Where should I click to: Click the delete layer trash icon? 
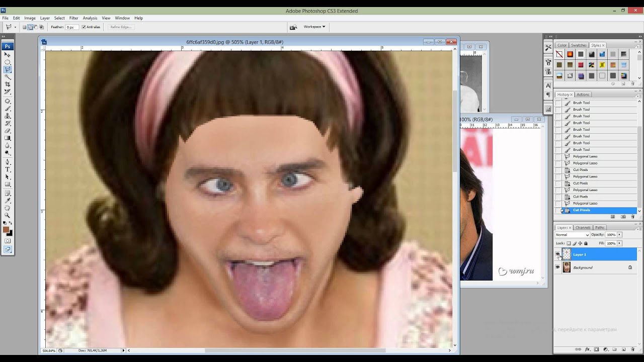pos(632,349)
